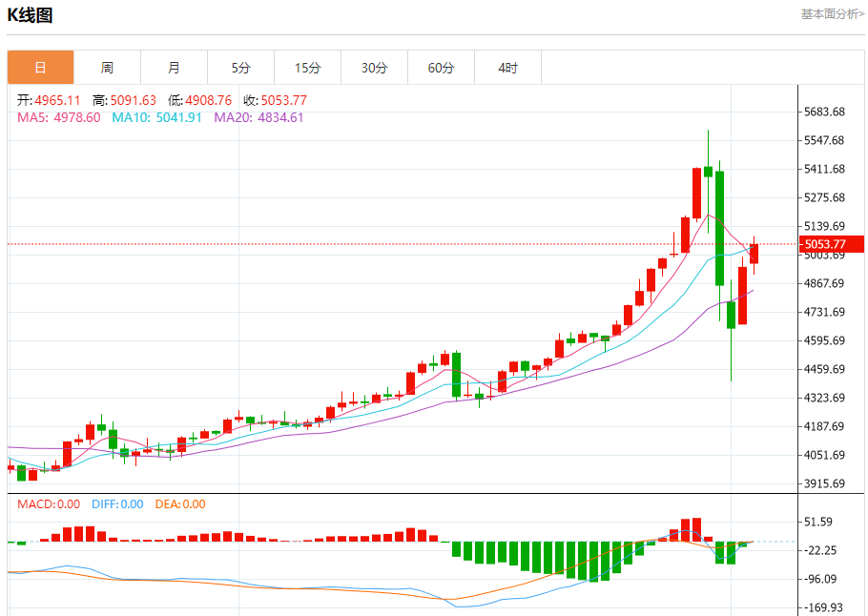Select the MA20 4834.61 indicator label
The image size is (868, 616).
coord(258,117)
